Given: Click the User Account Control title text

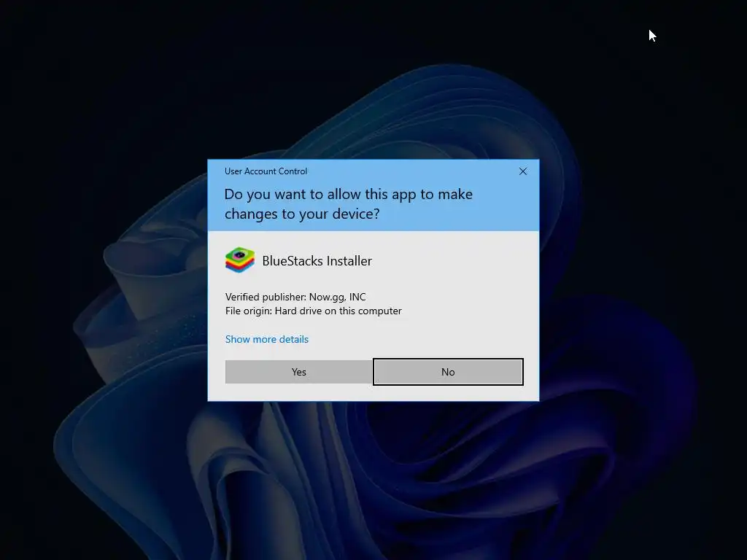Looking at the screenshot, I should point(266,171).
